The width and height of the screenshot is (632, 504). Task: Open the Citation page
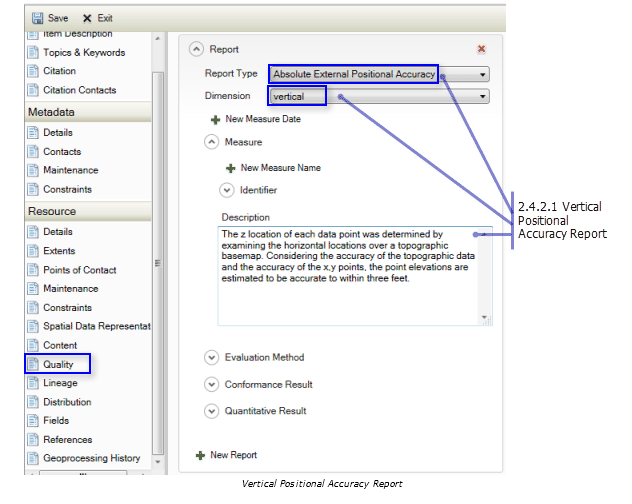point(59,71)
